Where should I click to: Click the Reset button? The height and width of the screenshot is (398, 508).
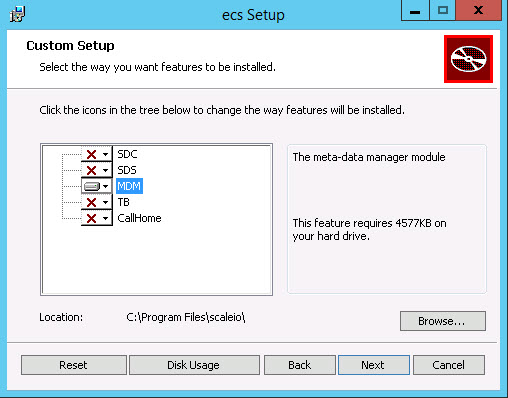point(74,365)
